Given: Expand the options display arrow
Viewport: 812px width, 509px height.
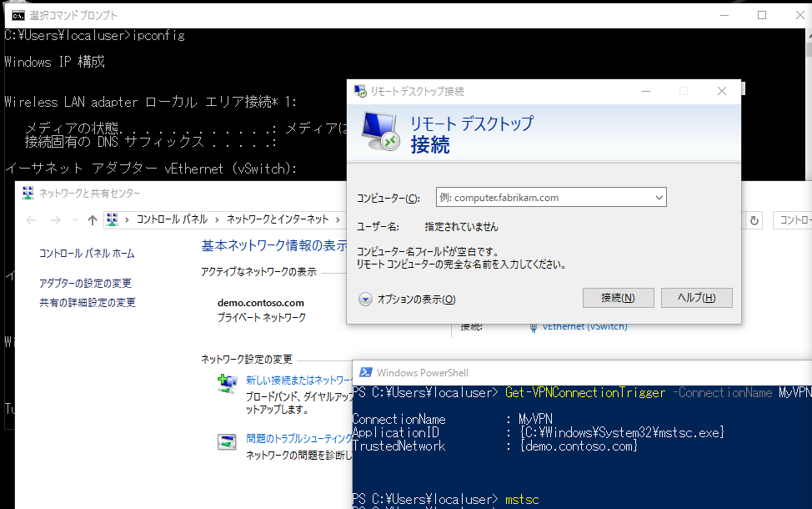Looking at the screenshot, I should [365, 299].
